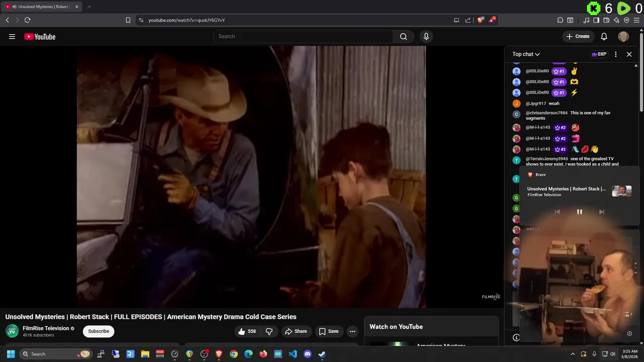The image size is (644, 362).
Task: Go back in the browser
Action: 7,20
